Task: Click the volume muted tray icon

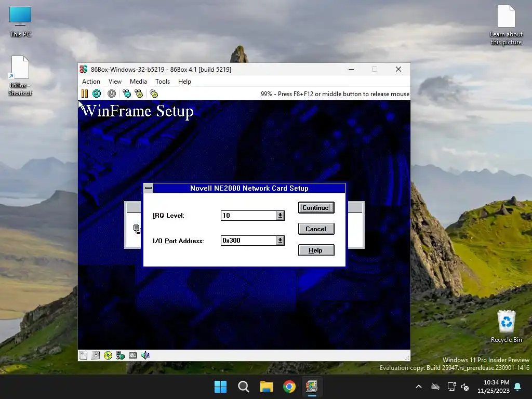Action: pos(465,387)
